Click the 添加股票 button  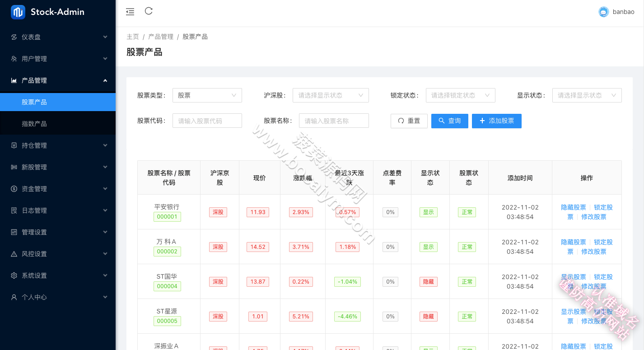(x=497, y=121)
